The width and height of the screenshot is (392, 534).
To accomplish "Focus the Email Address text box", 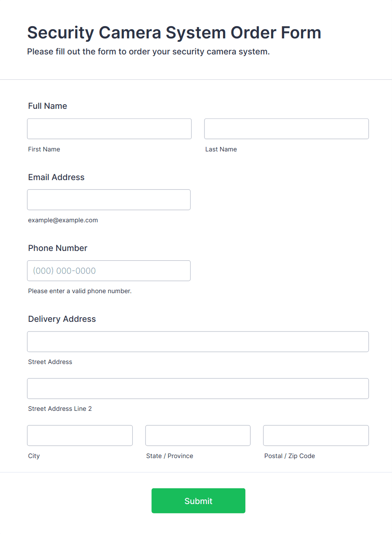I will tap(109, 200).
